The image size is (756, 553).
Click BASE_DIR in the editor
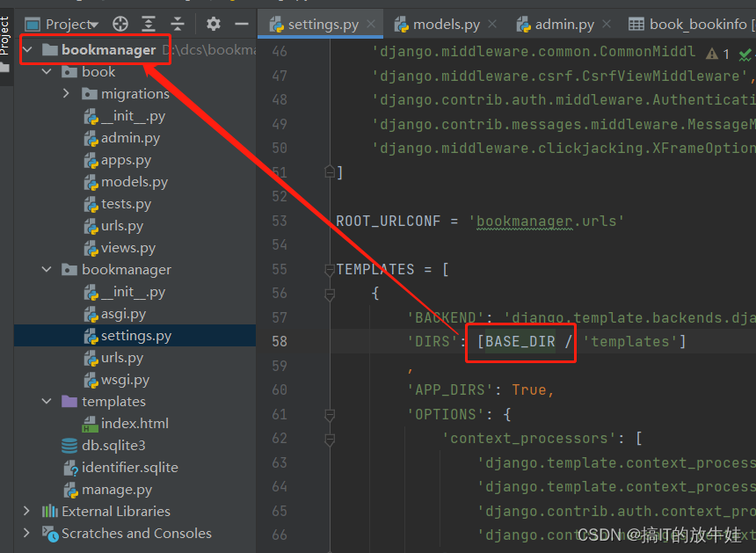[520, 341]
